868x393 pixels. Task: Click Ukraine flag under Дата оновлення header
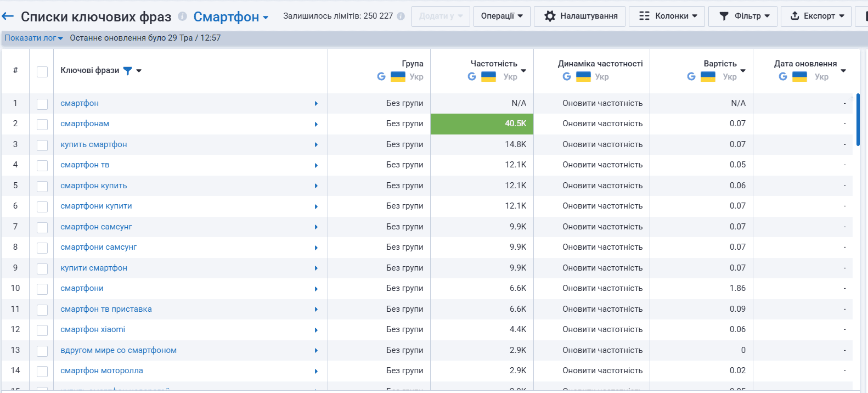(799, 76)
